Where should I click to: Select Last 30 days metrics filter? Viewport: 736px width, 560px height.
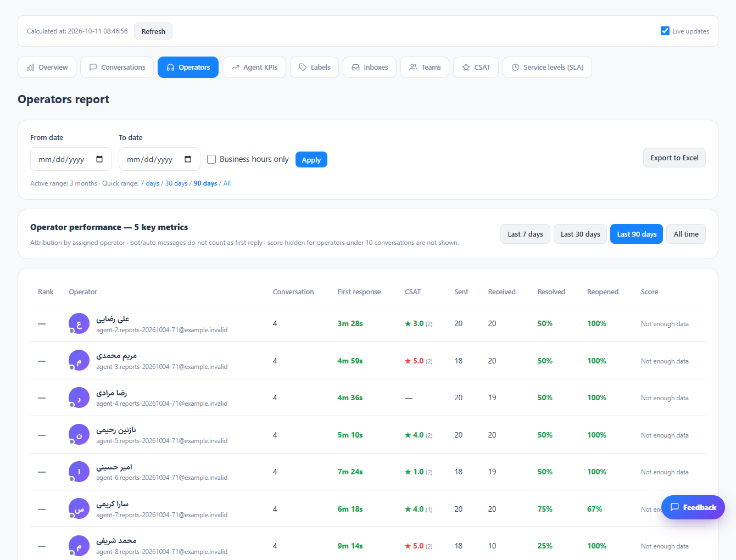pos(581,234)
